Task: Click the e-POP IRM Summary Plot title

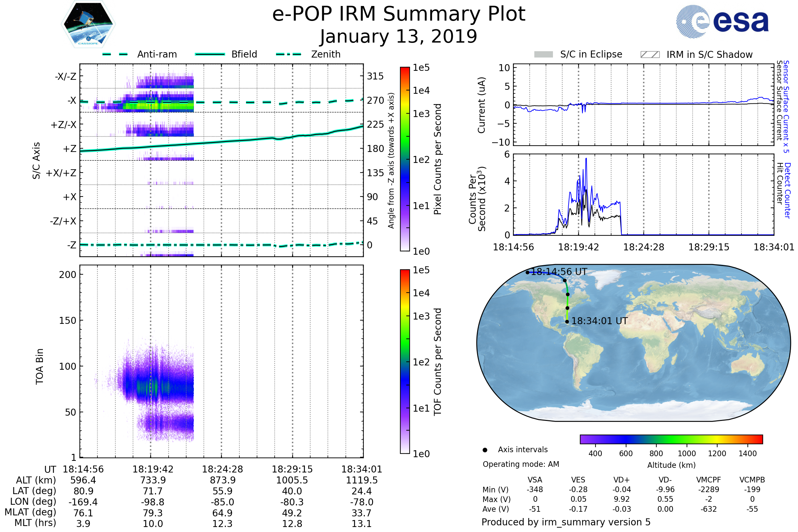Action: tap(399, 14)
